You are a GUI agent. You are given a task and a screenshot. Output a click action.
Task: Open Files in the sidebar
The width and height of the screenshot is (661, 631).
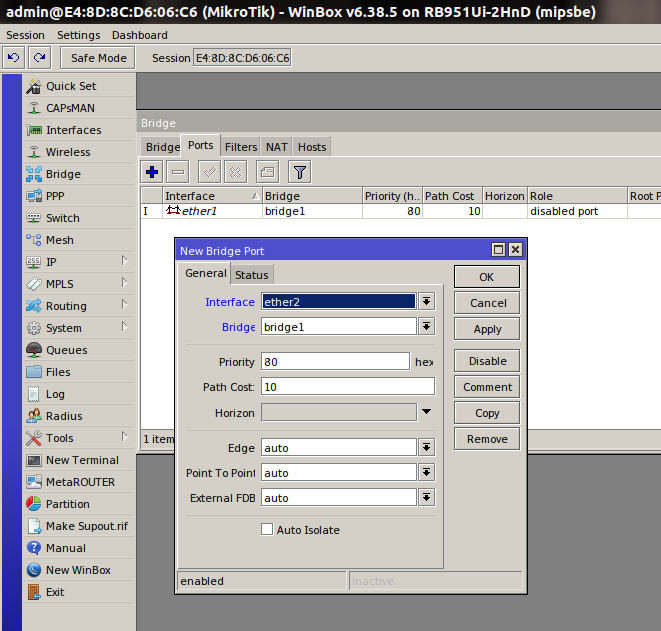click(x=80, y=372)
